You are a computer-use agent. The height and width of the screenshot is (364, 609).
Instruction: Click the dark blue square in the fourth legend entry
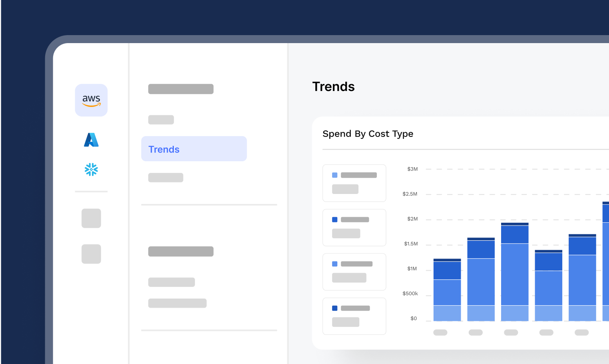tap(335, 308)
